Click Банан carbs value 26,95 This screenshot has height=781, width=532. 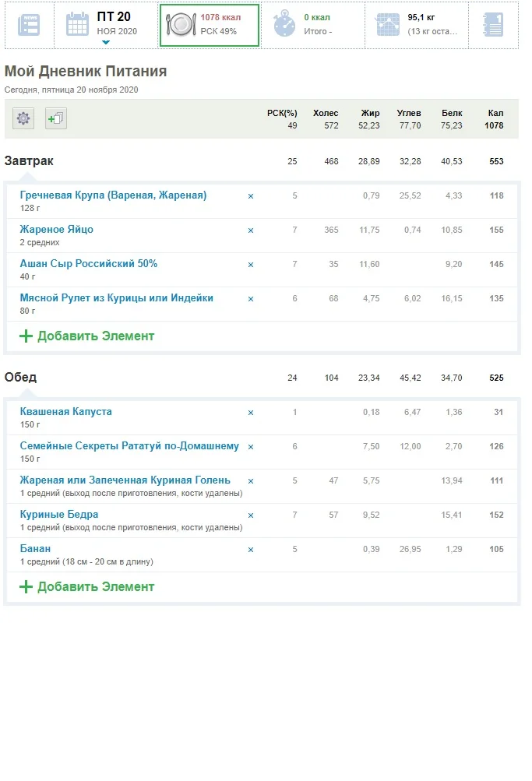point(410,550)
